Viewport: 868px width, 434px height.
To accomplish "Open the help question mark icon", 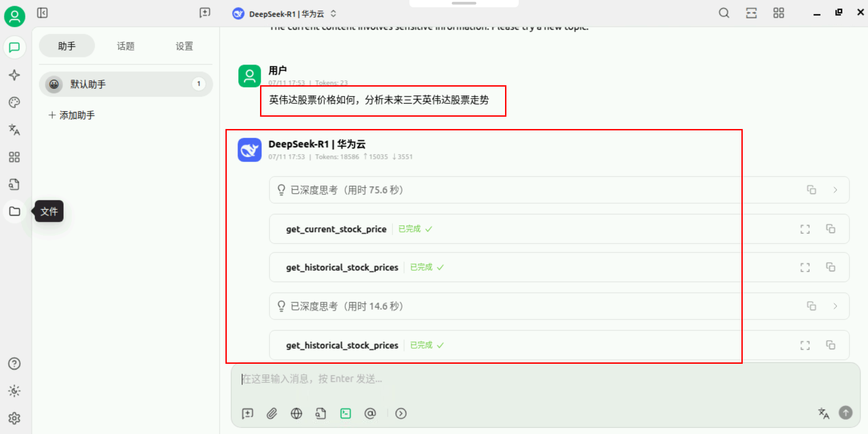I will tap(15, 364).
